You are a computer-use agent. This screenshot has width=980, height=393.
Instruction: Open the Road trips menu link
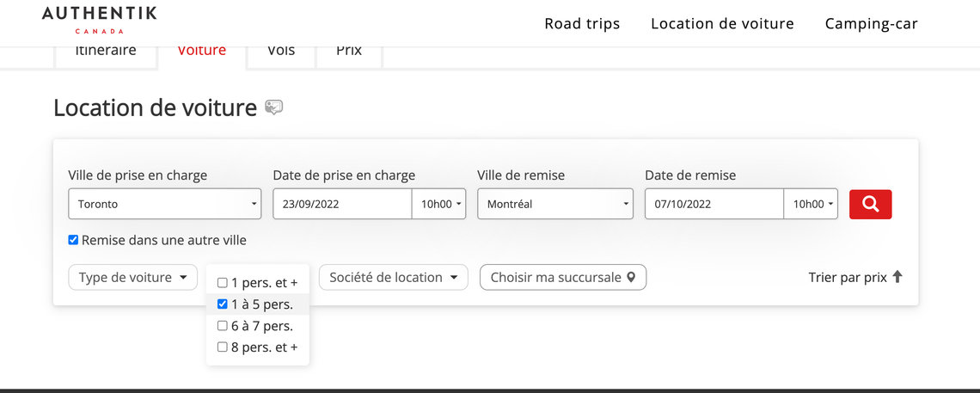click(582, 24)
